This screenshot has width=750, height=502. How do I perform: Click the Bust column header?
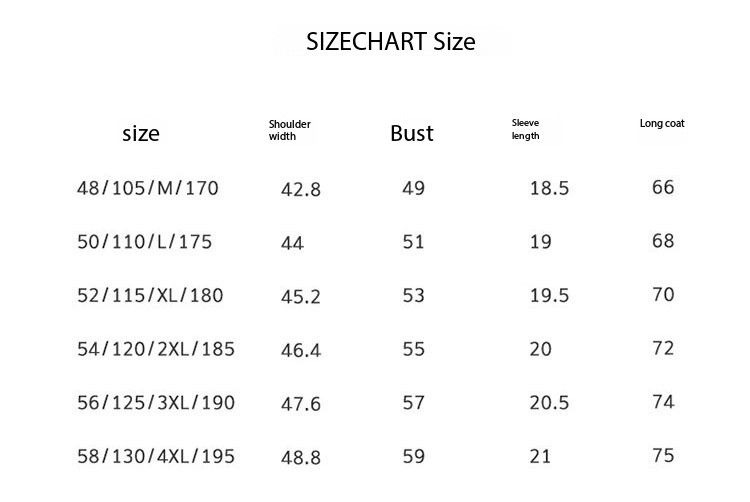click(412, 133)
